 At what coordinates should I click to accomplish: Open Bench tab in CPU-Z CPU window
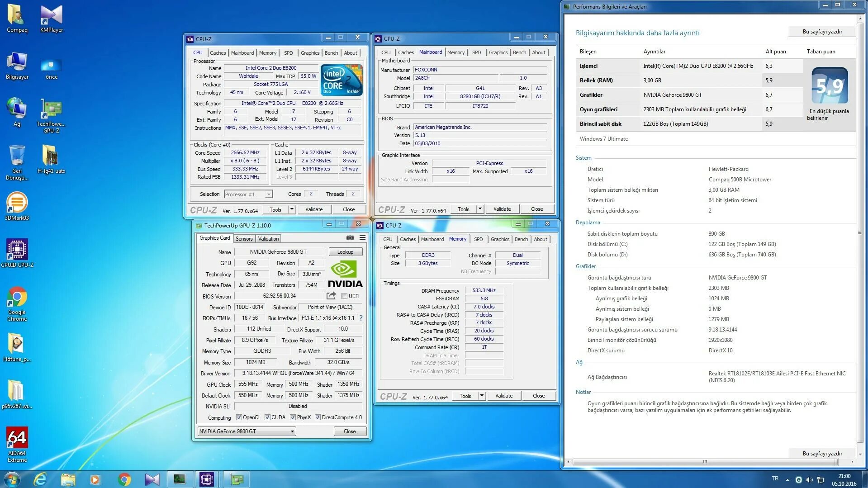(x=331, y=53)
